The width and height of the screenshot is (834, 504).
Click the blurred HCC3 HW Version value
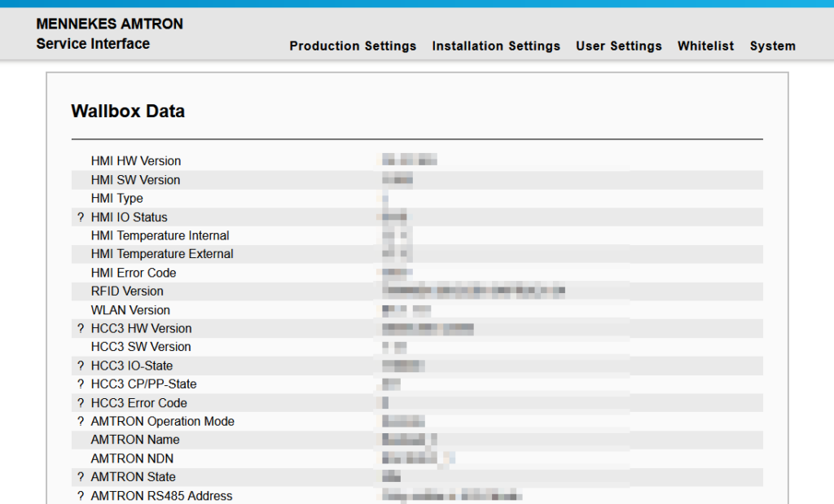tap(428, 329)
